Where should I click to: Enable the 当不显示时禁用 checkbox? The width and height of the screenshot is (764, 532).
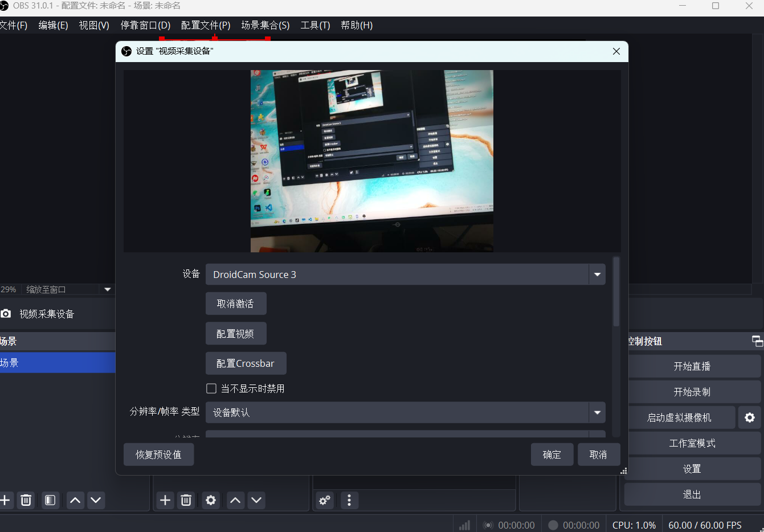coord(211,388)
